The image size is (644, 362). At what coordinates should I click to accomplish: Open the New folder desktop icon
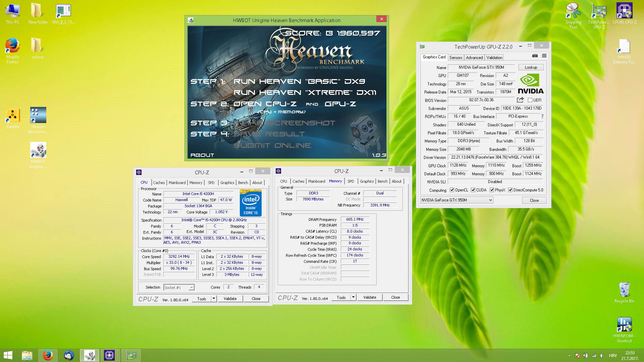point(38,14)
